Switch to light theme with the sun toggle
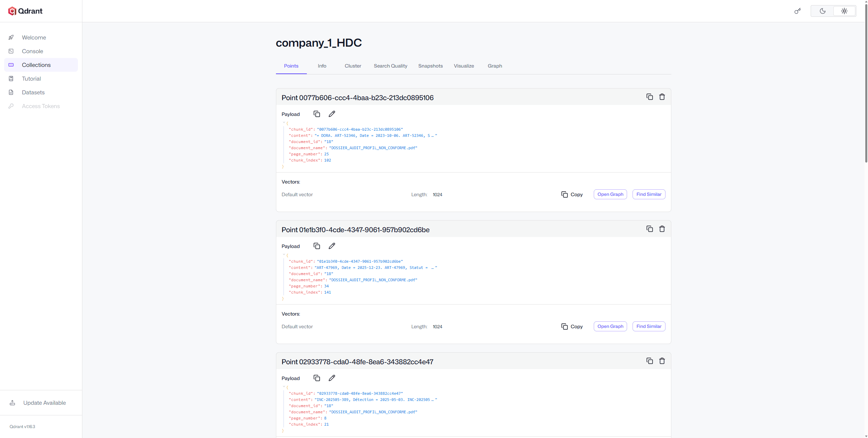 tap(844, 11)
